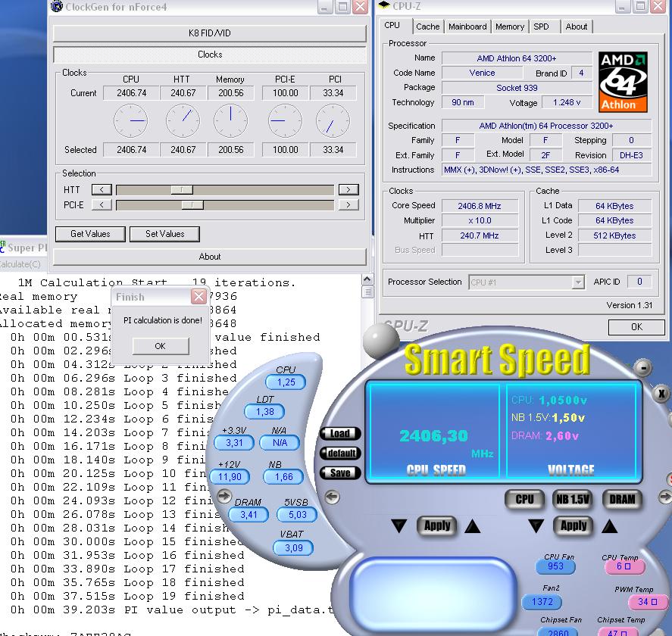Image resolution: width=672 pixels, height=636 pixels.
Task: Apply the voltage setting in Smart Speed
Action: click(x=574, y=526)
